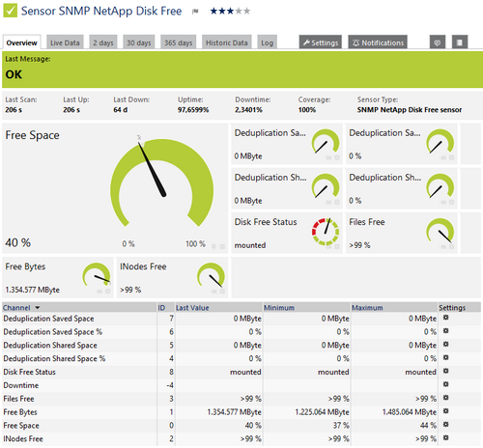Click the green OK status checkmark icon
Image resolution: width=483 pixels, height=448 pixels.
[10, 11]
